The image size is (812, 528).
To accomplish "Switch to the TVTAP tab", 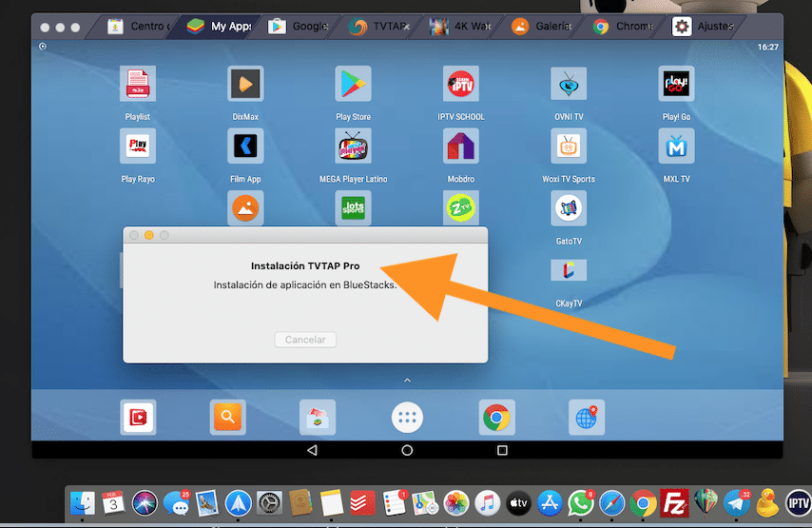I will pyautogui.click(x=377, y=26).
